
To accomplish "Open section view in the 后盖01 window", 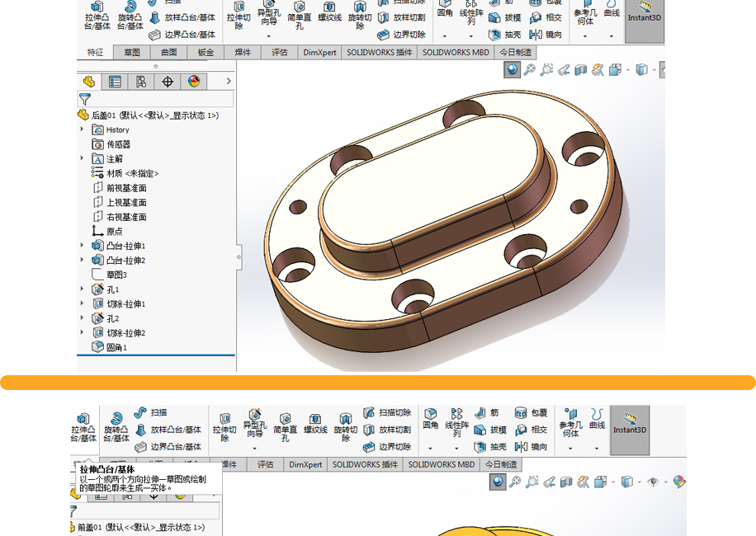I will 580,70.
